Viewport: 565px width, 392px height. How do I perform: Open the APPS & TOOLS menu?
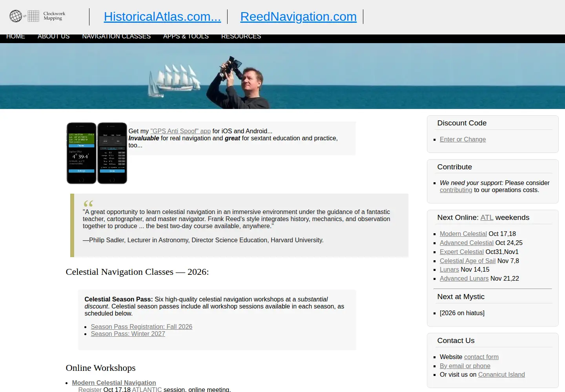(186, 36)
